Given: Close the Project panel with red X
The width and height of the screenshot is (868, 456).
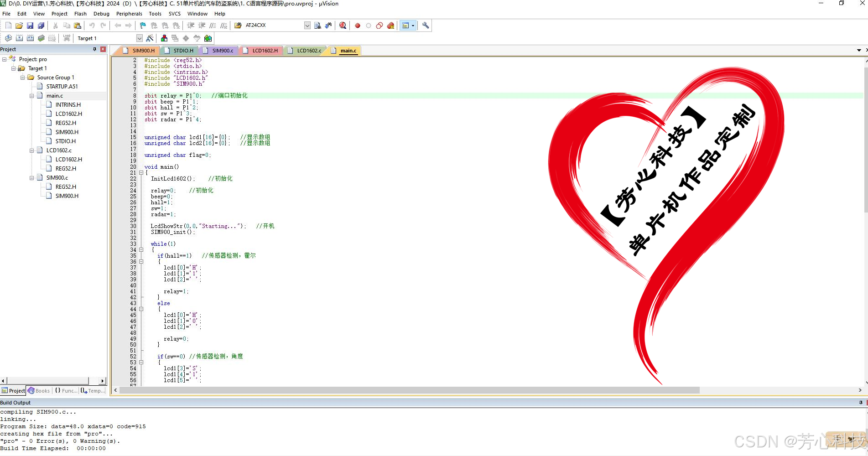Looking at the screenshot, I should pyautogui.click(x=103, y=49).
